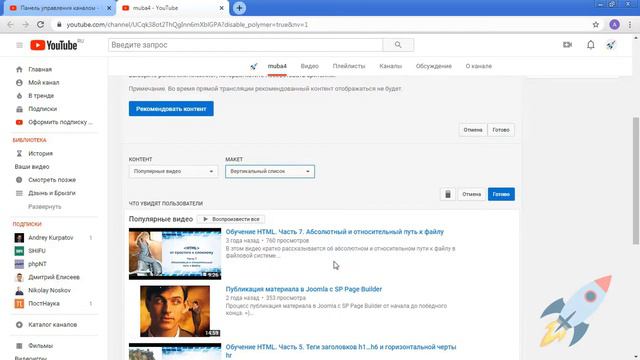Reload the page in browser
The image size is (640, 360).
point(40,24)
